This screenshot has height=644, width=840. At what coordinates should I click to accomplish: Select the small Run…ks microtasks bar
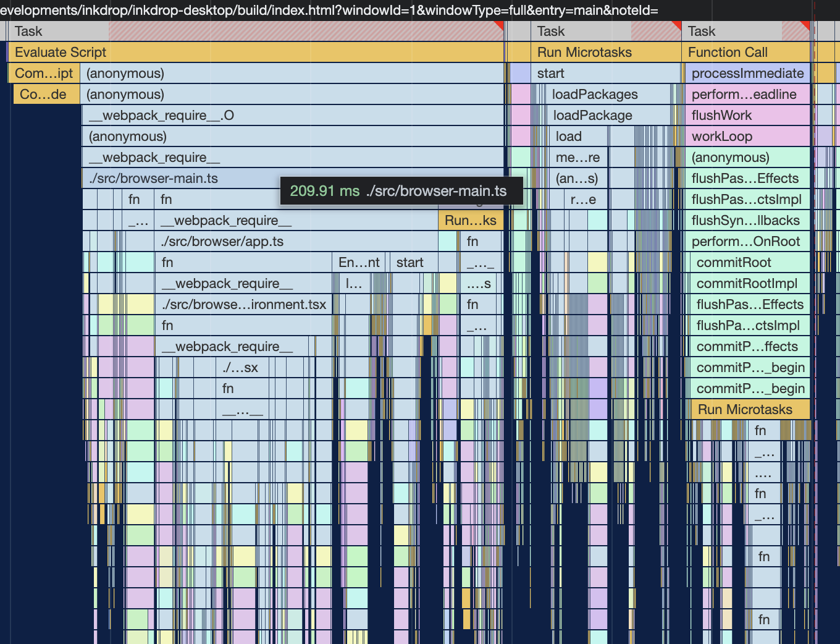tap(470, 221)
